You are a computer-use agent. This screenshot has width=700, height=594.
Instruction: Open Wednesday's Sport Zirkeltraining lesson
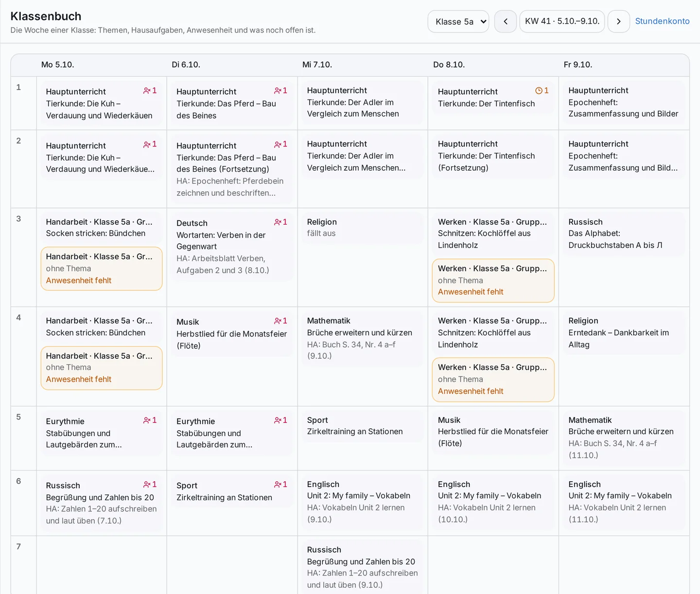pos(363,426)
